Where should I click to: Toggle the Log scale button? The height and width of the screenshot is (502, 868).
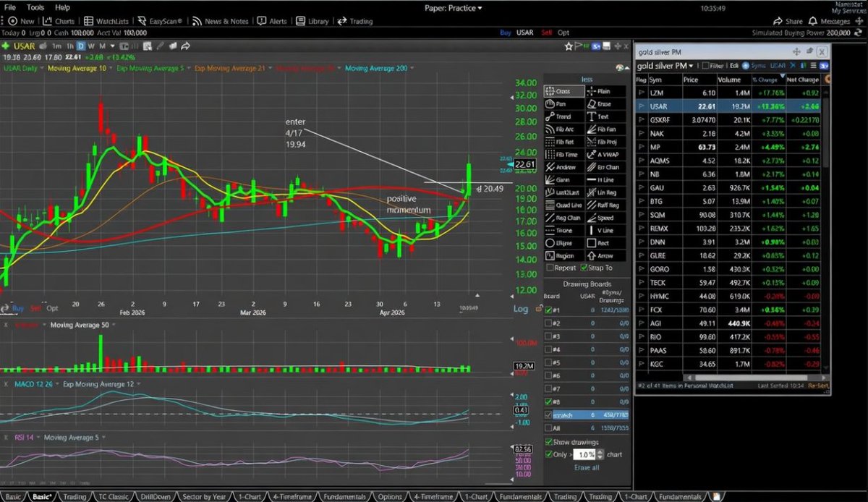521,308
